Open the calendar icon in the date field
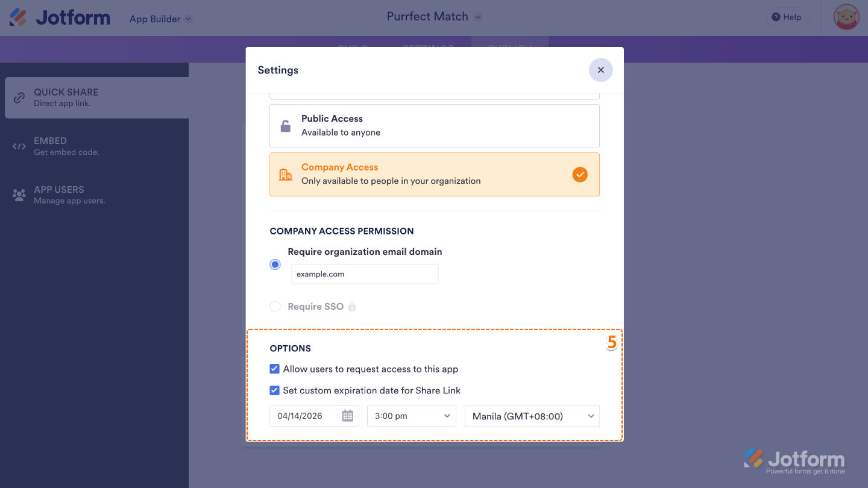The width and height of the screenshot is (868, 488). click(x=347, y=415)
